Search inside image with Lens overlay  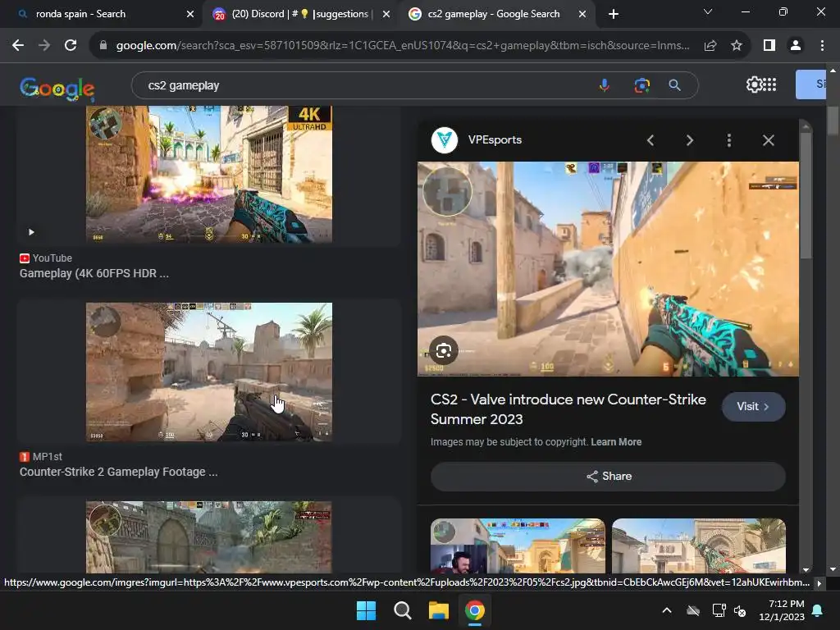(444, 351)
